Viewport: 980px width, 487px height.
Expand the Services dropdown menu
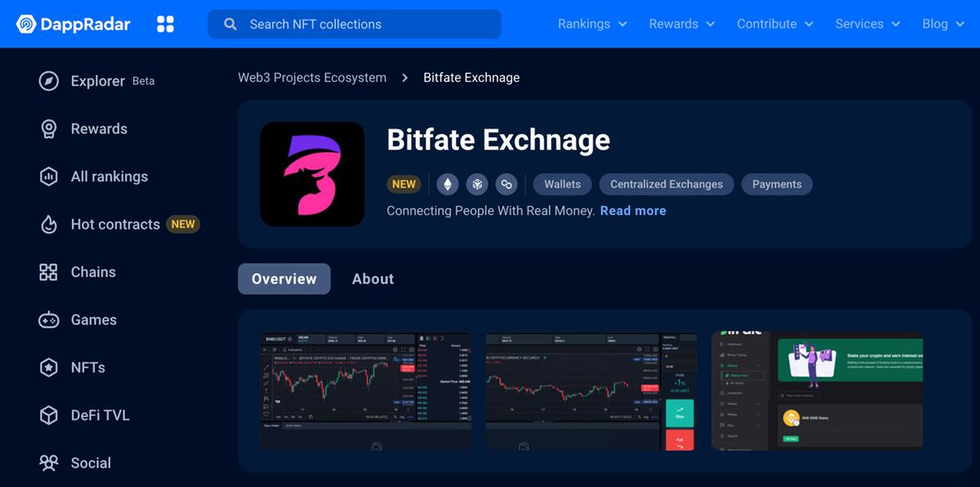[867, 25]
